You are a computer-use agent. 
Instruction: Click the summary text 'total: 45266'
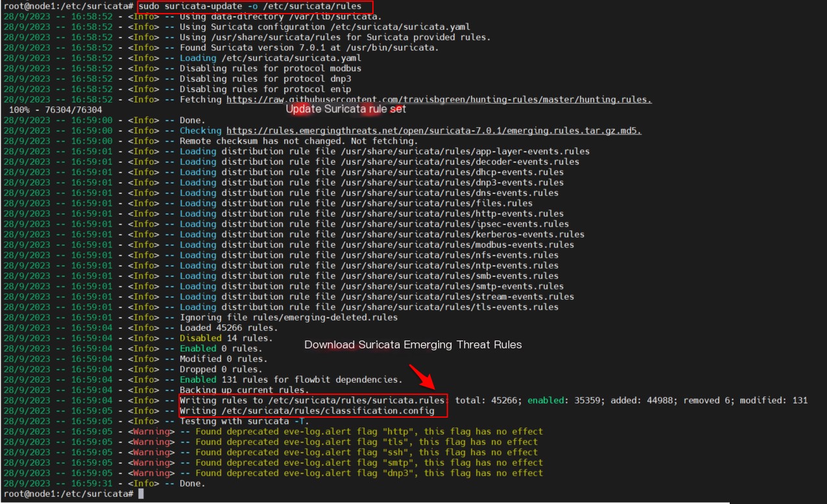(486, 400)
